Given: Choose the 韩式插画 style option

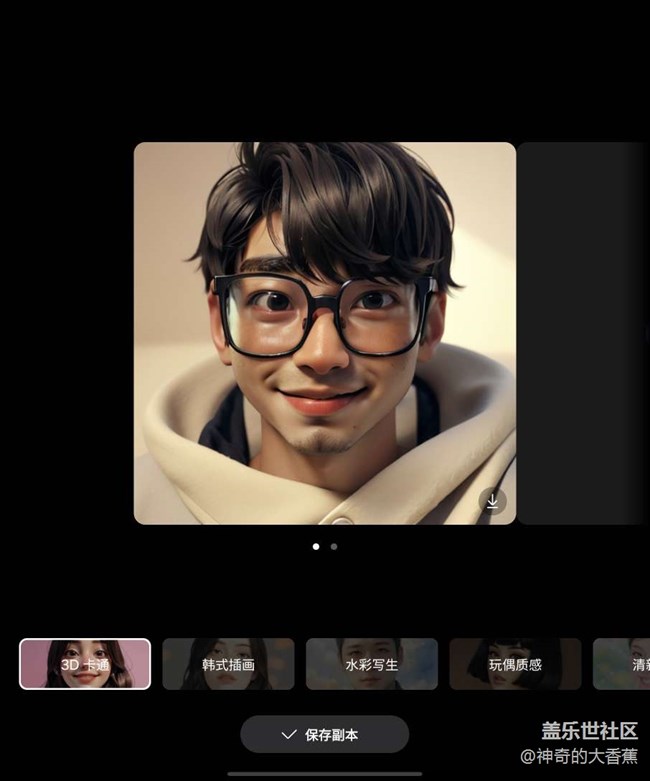Looking at the screenshot, I should point(228,664).
